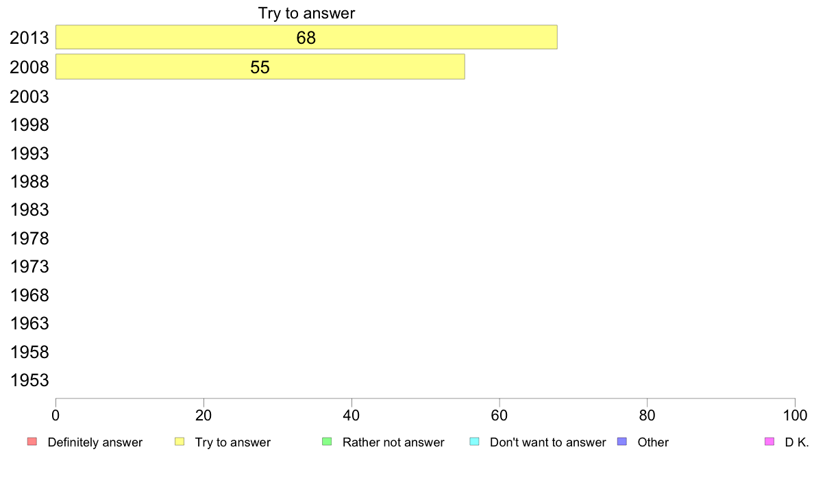Click the cyan Don't want to answer swatch

click(x=474, y=442)
